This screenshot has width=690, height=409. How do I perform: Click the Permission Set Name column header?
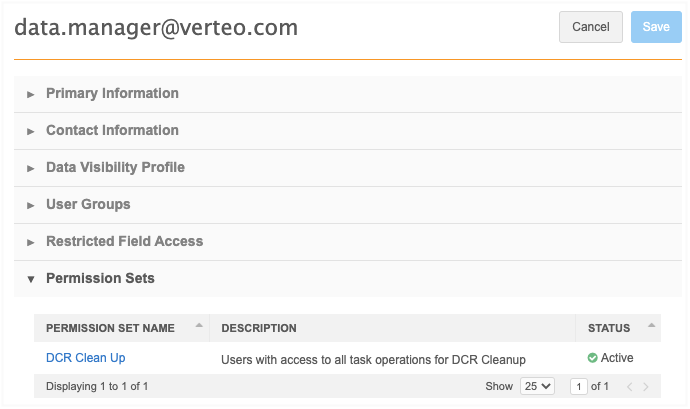pos(110,328)
